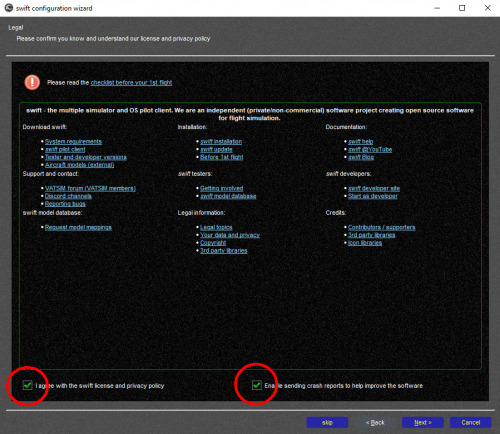Screen dimensions: 500x434
Task: Open Discord channels link
Action: (68, 196)
